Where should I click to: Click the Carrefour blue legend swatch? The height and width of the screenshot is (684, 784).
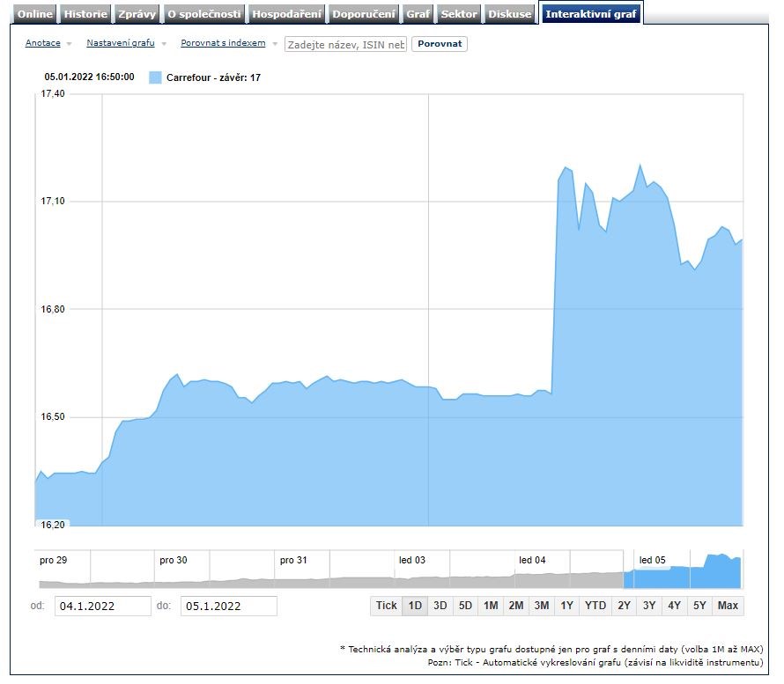coord(156,77)
